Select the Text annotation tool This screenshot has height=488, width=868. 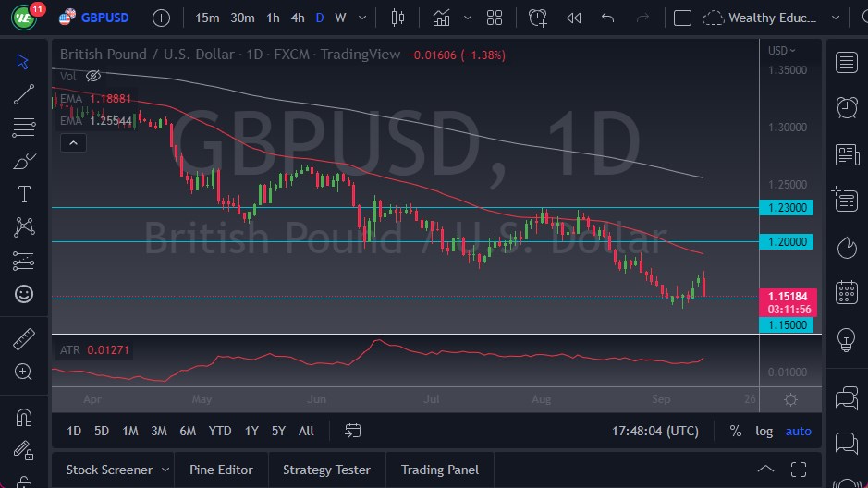pos(24,194)
